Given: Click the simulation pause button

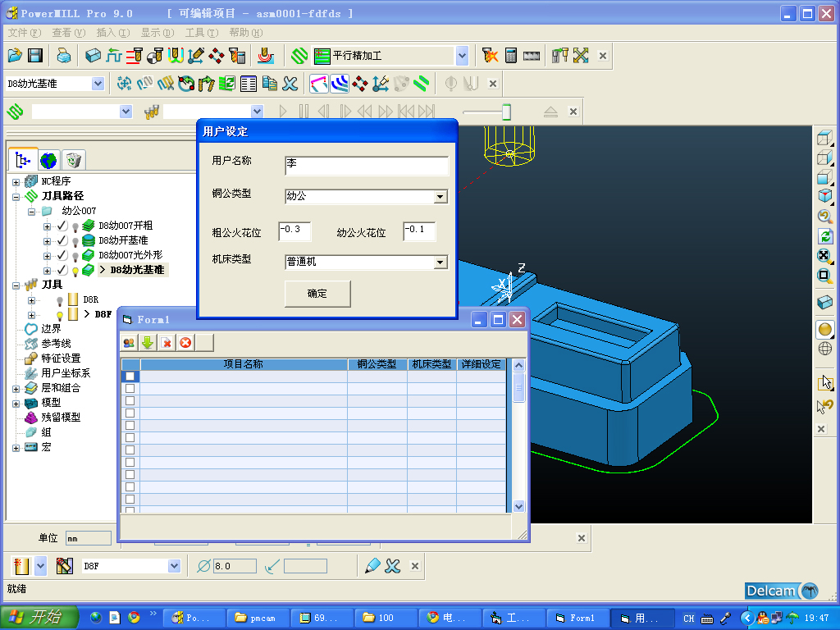Looking at the screenshot, I should (x=304, y=112).
